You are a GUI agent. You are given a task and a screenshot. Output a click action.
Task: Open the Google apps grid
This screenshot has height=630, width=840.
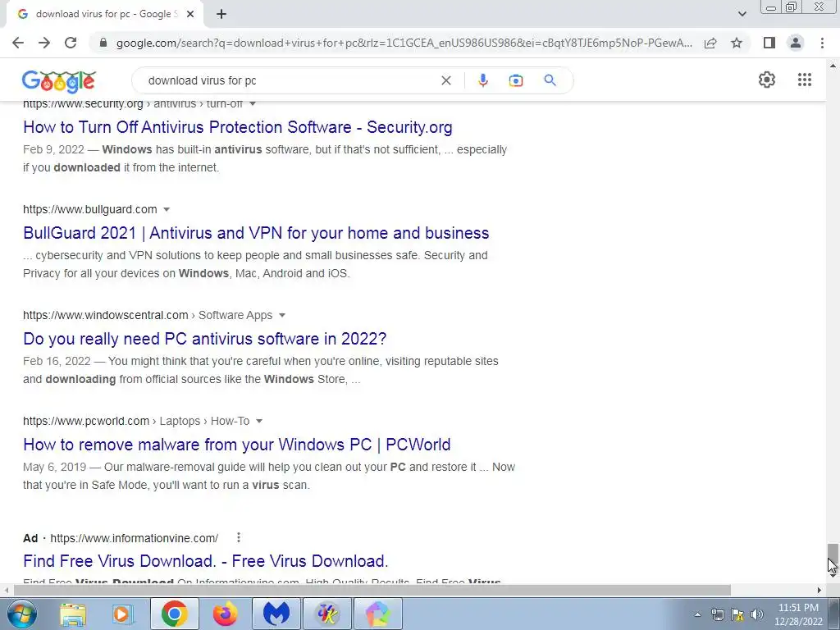(x=804, y=80)
